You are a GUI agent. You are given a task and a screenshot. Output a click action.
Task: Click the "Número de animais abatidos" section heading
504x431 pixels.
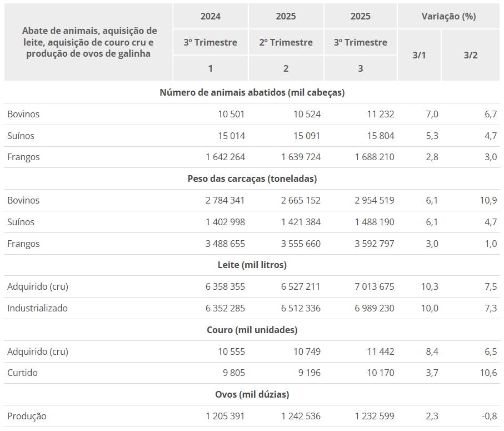pos(252,92)
